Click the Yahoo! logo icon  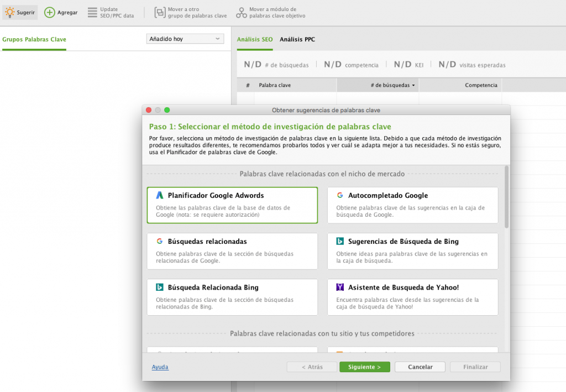click(x=340, y=287)
